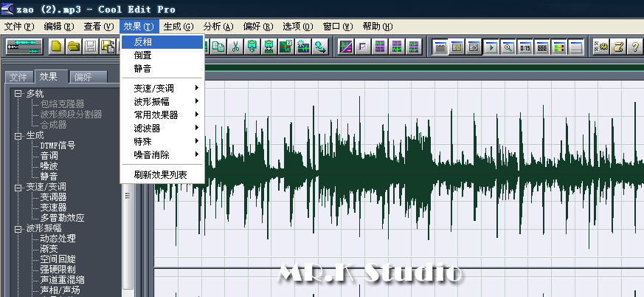Toggle the status bar window button
The width and height of the screenshot is (644, 297).
(x=576, y=47)
